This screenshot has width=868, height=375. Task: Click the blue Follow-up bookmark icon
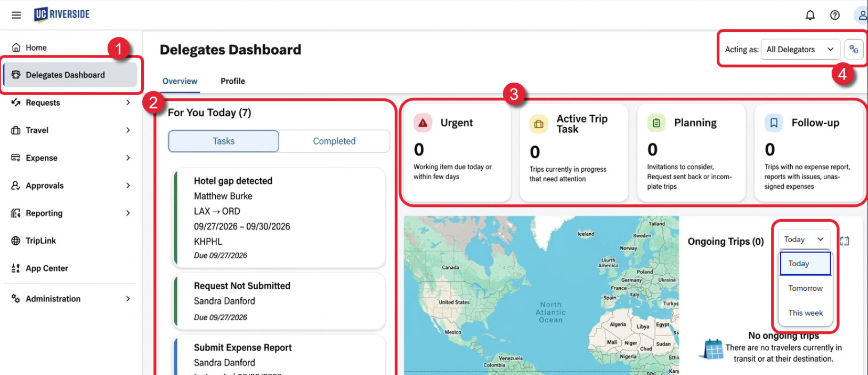pos(774,123)
